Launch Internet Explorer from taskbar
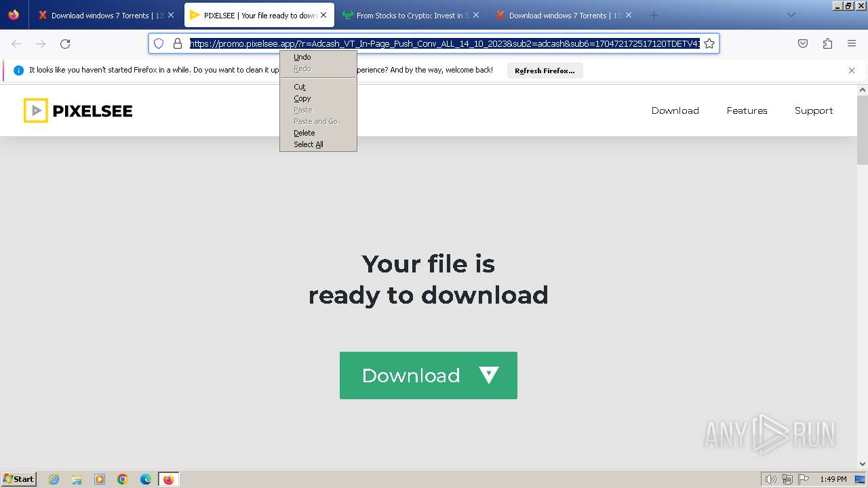This screenshot has width=868, height=488. click(54, 479)
